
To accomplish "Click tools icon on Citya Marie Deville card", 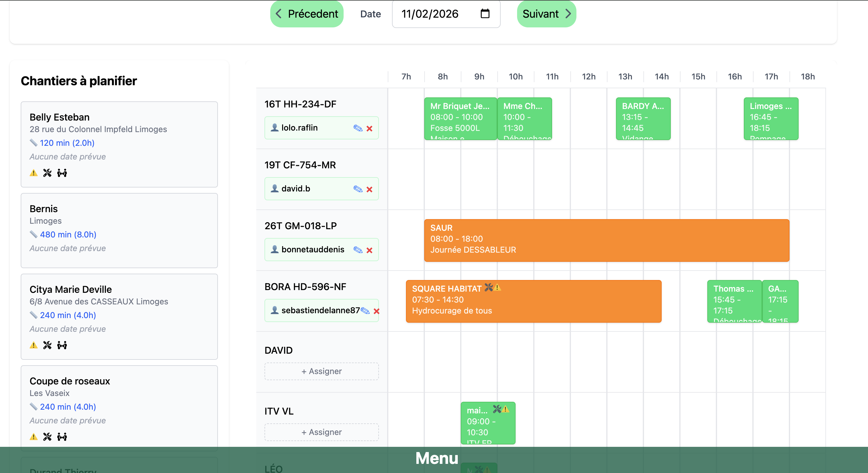I will (x=47, y=345).
